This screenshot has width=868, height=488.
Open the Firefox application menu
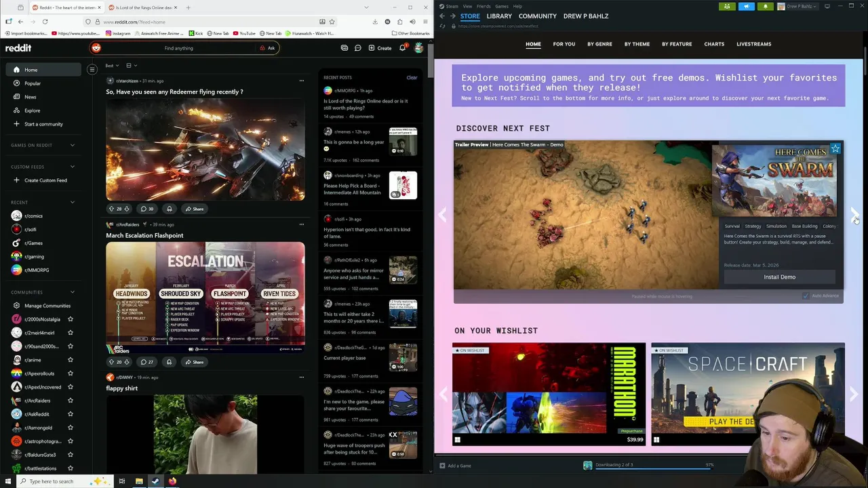pos(424,22)
